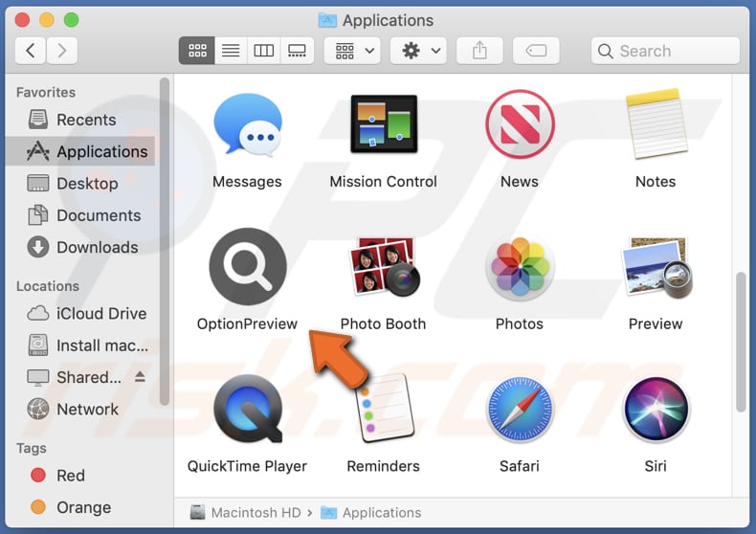Select the Red tag in sidebar
The width and height of the screenshot is (756, 534).
pyautogui.click(x=80, y=476)
